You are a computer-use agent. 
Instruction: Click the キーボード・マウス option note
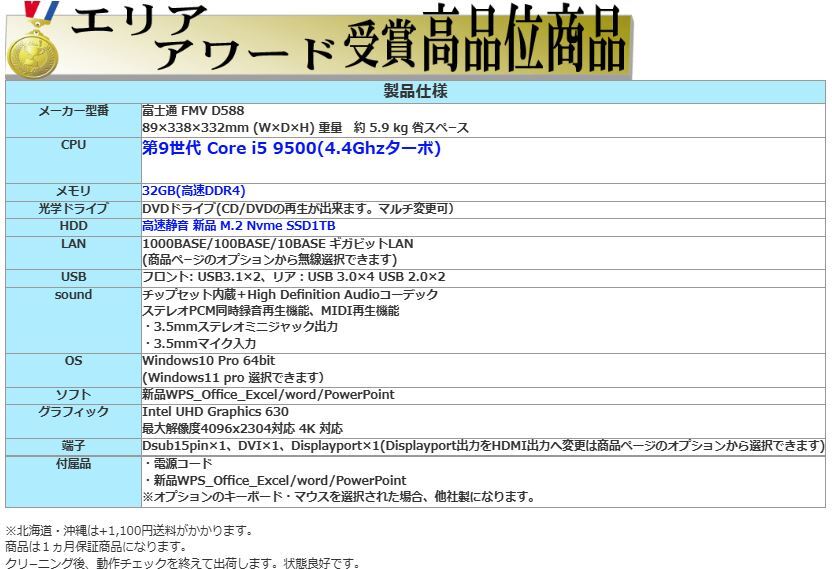click(339, 497)
